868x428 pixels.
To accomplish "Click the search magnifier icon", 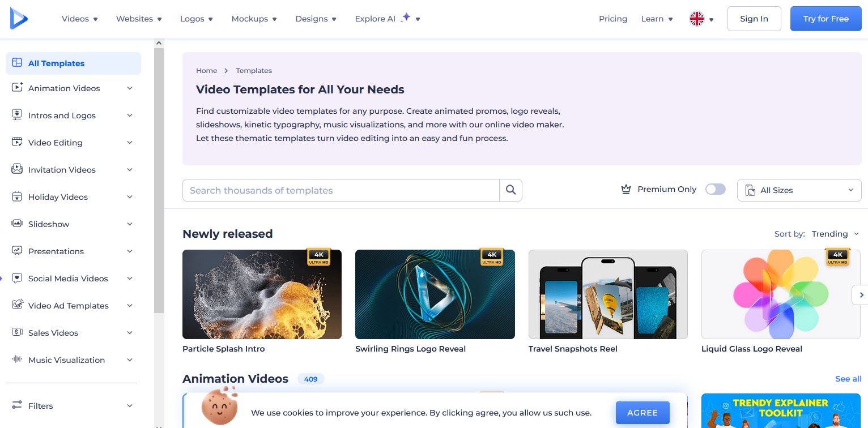I will 510,190.
